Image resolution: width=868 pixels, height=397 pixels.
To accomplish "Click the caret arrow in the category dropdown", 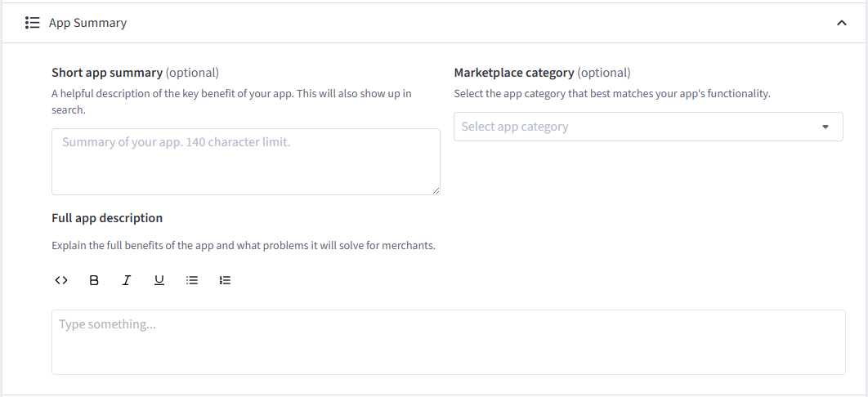I will click(x=825, y=127).
